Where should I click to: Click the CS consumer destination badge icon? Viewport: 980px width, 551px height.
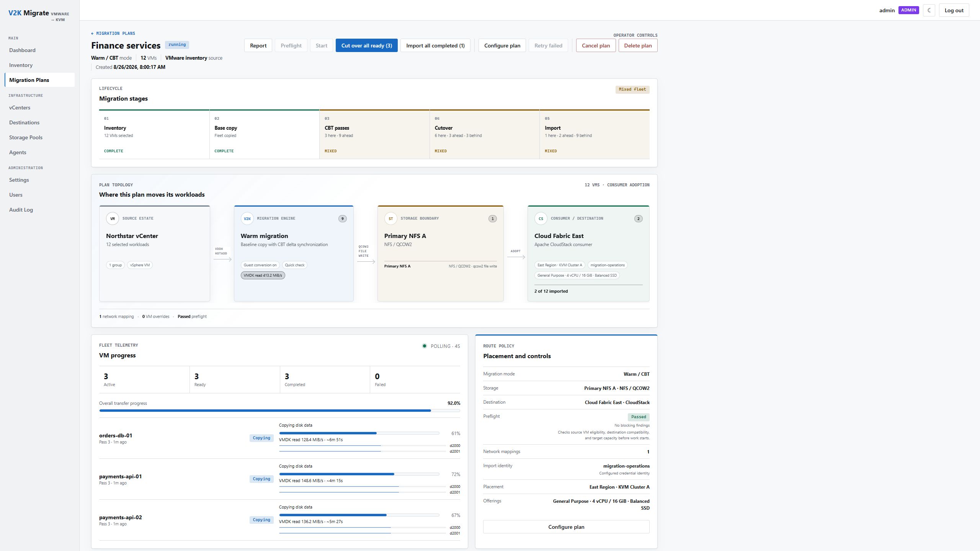click(541, 219)
